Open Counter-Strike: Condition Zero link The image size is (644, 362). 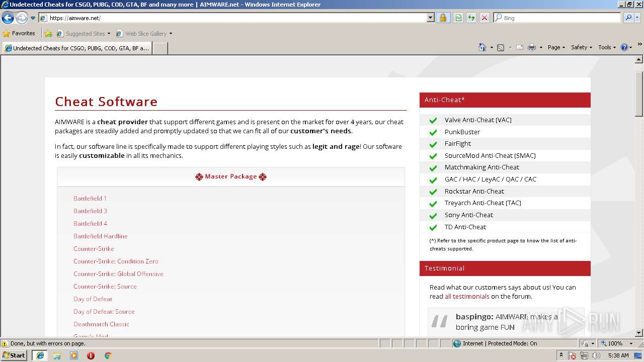pos(116,261)
